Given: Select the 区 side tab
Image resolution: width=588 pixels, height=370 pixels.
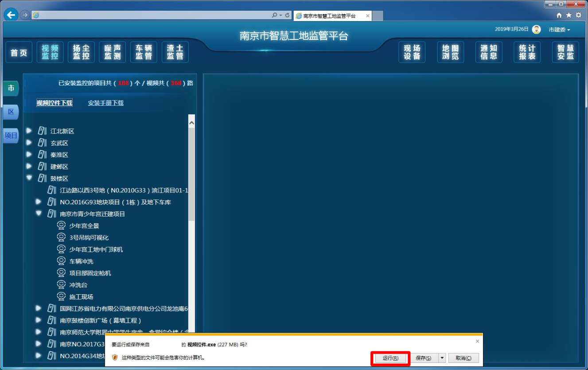Looking at the screenshot, I should (11, 112).
